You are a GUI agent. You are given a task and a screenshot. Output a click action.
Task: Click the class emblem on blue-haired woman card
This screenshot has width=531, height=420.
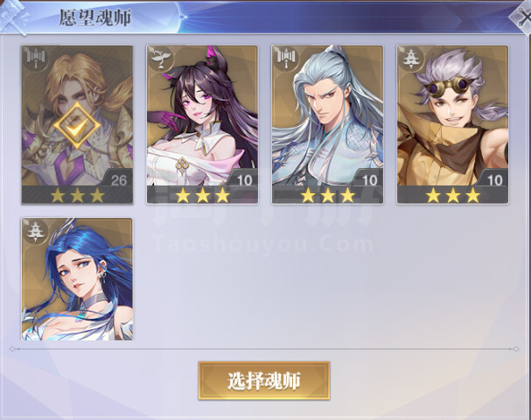[x=35, y=231]
